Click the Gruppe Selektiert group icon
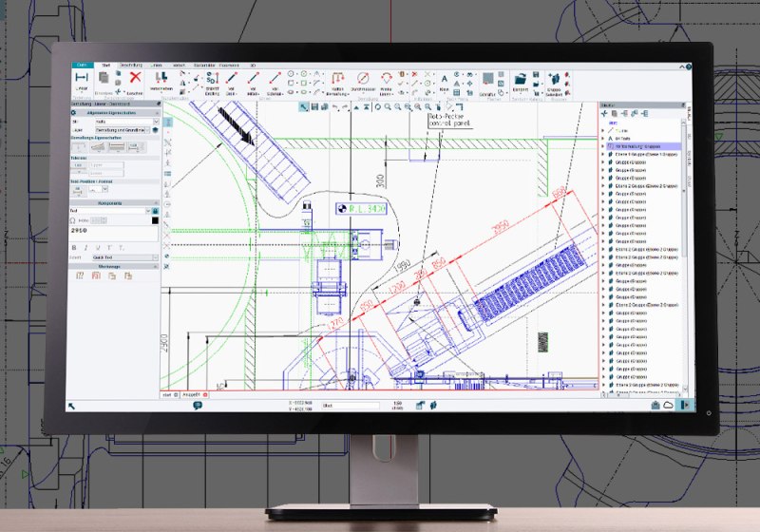 [x=555, y=81]
